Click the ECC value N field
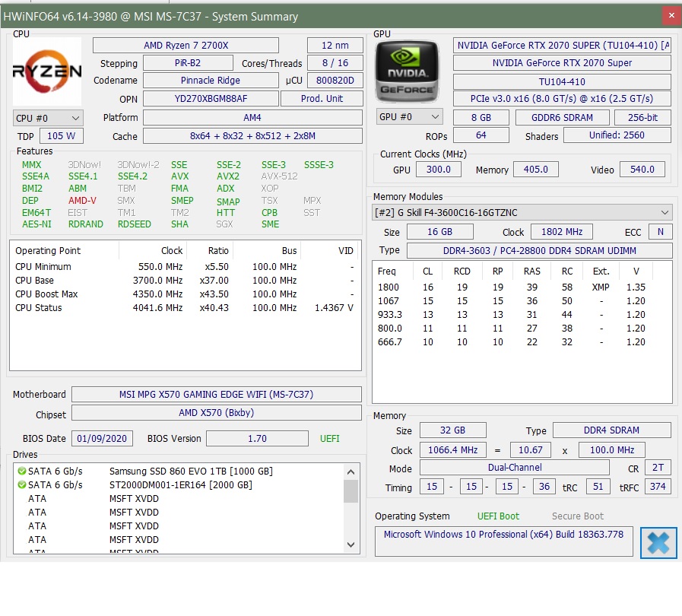This screenshot has width=682, height=616. pos(660,231)
